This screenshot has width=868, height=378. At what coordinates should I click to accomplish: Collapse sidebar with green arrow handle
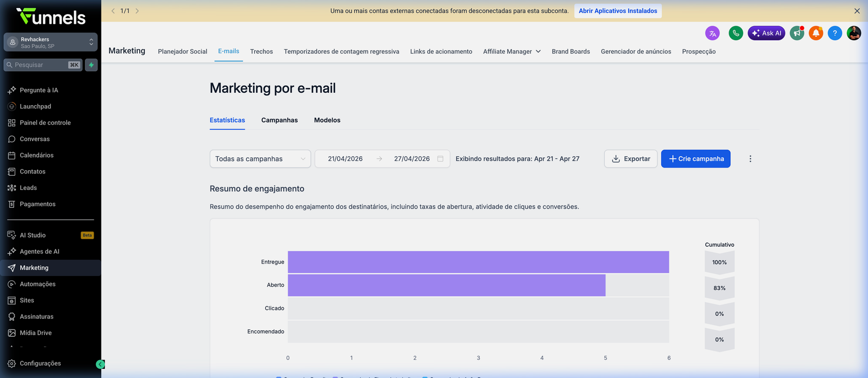tap(100, 364)
